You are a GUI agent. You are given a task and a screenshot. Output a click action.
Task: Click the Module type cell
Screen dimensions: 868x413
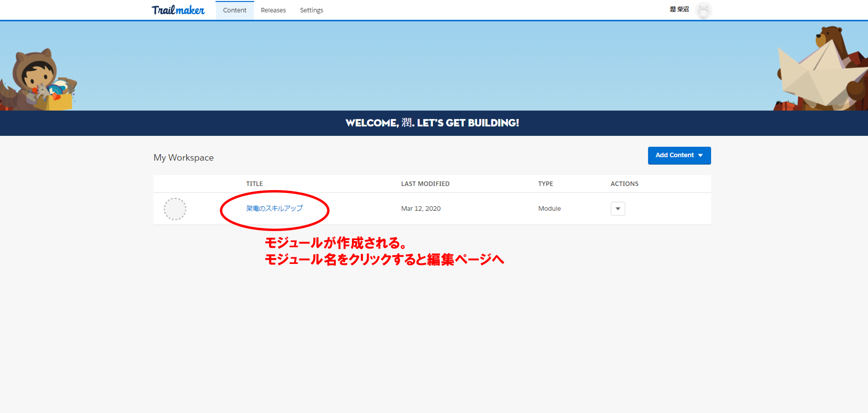pos(549,209)
